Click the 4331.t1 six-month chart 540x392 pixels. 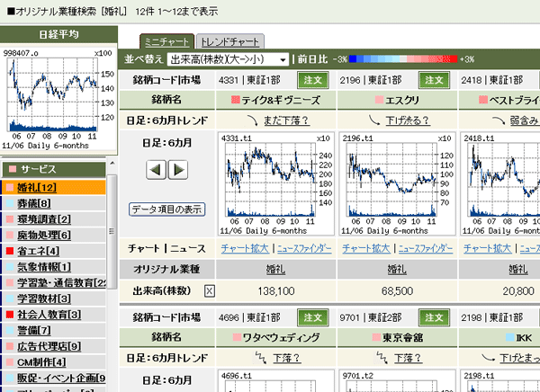(276, 183)
